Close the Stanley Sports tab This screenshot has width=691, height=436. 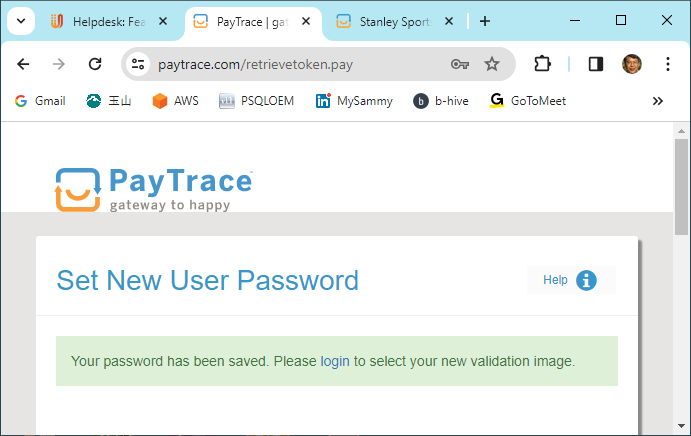[449, 21]
